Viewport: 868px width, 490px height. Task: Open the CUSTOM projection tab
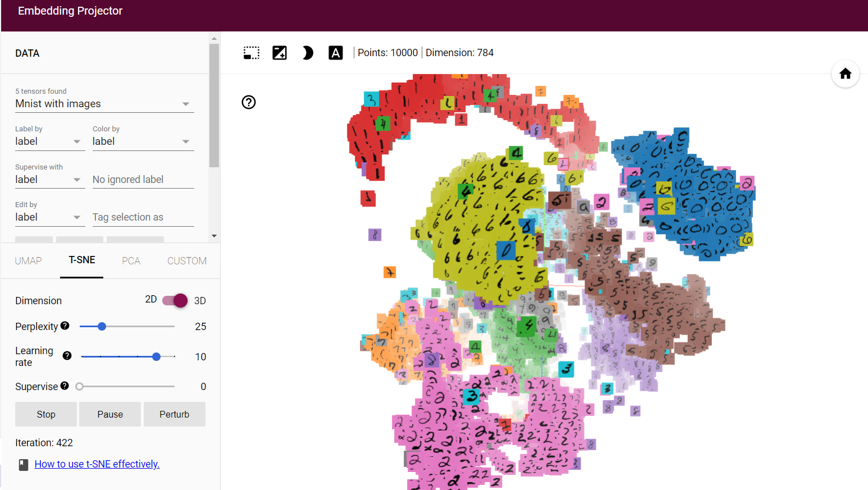(x=187, y=261)
